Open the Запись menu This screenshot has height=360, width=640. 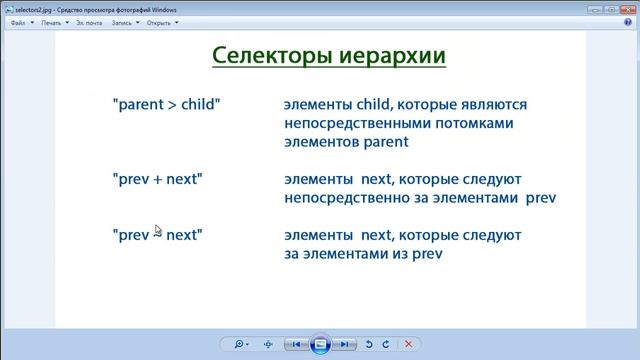click(122, 23)
